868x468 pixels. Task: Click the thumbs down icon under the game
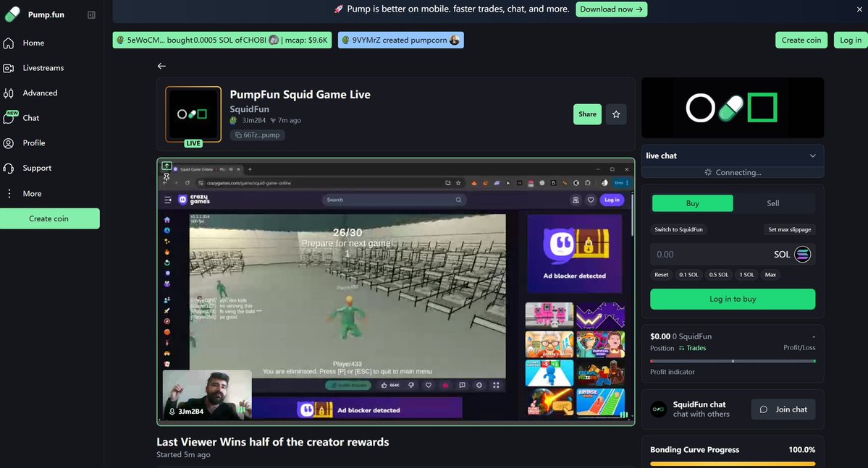click(411, 385)
